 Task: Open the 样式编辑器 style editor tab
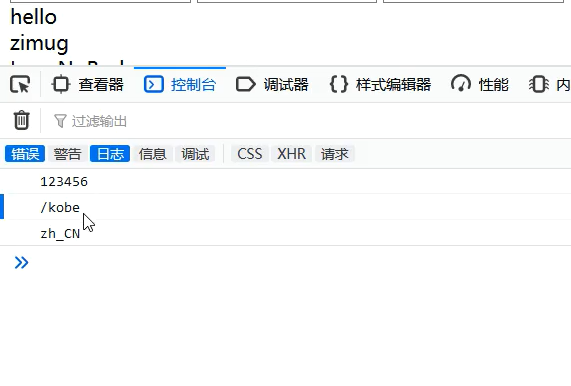(x=381, y=84)
